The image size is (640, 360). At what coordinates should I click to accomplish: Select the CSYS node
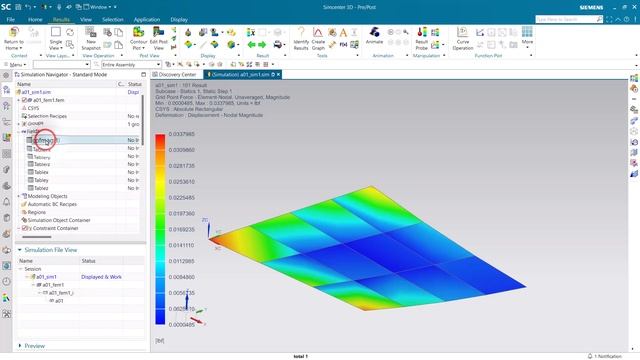(33, 108)
